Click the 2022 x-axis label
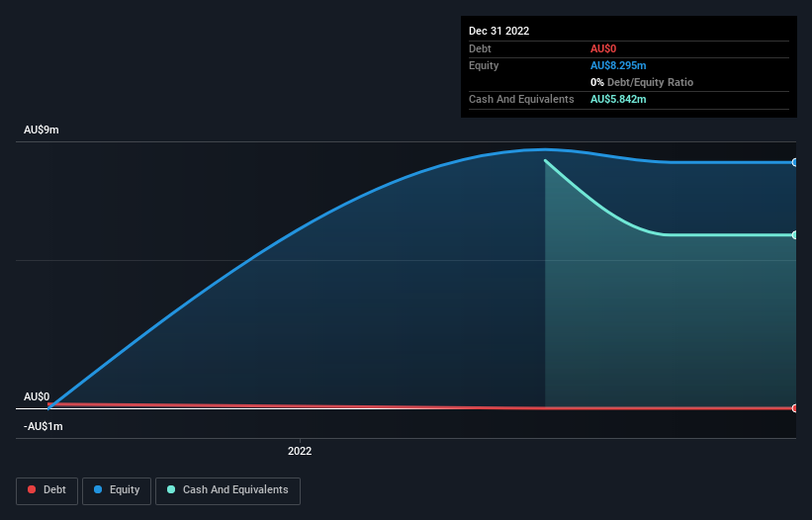Image resolution: width=812 pixels, height=520 pixels. [x=300, y=451]
